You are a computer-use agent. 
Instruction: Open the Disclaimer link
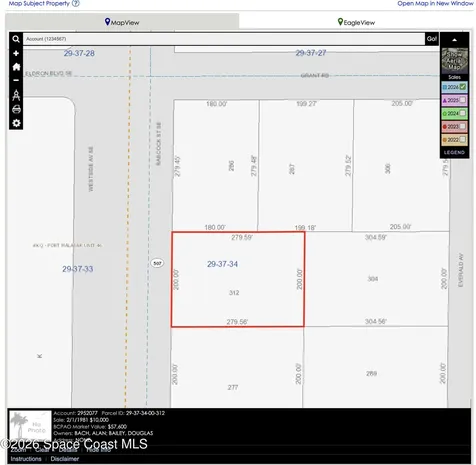(x=65, y=459)
